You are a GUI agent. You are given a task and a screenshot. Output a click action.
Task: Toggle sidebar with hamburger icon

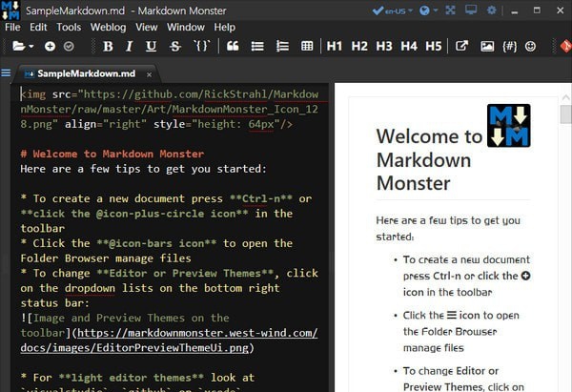(6, 73)
